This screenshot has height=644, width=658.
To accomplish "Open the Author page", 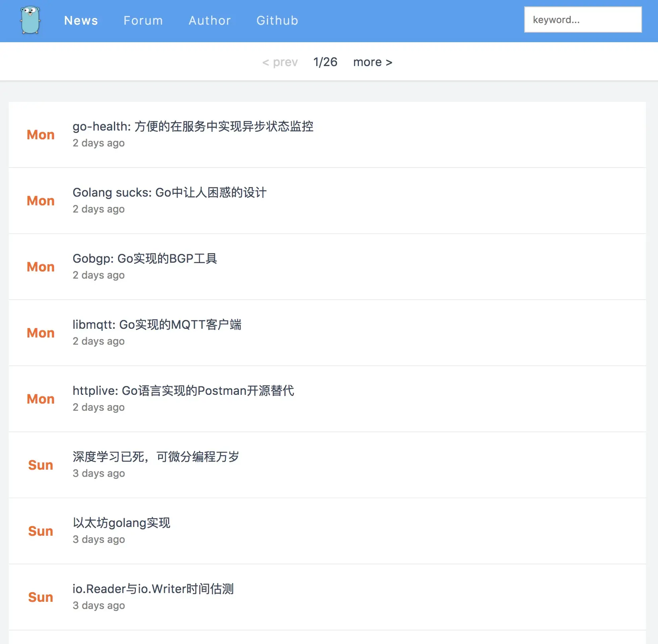I will (x=210, y=21).
